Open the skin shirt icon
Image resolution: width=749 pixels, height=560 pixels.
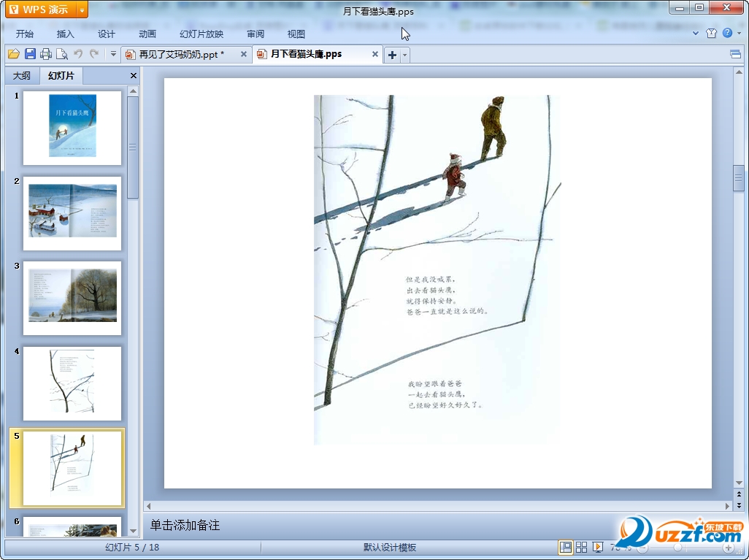tap(711, 33)
